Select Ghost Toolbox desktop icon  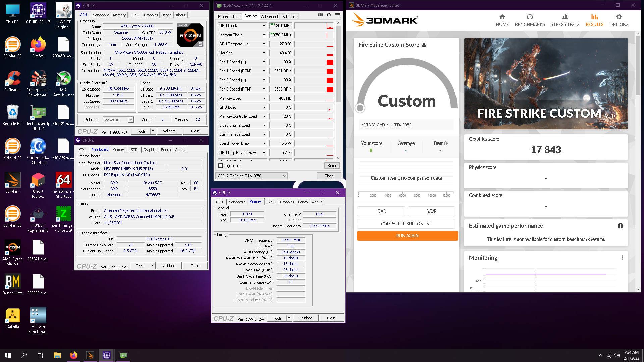[x=38, y=185]
